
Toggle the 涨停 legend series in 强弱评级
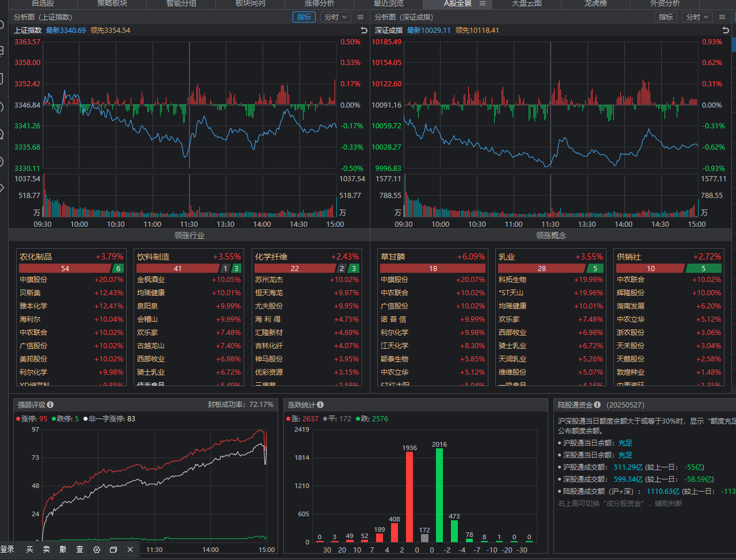pos(32,419)
